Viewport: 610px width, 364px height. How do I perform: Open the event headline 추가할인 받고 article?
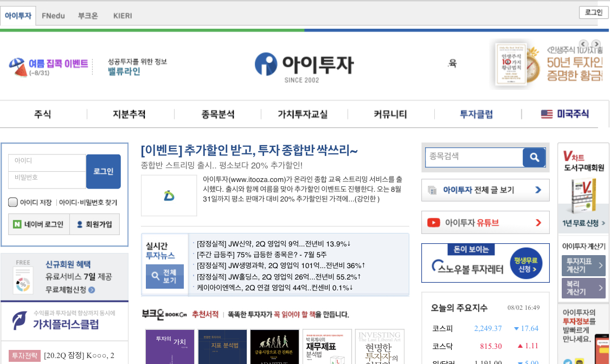point(249,151)
